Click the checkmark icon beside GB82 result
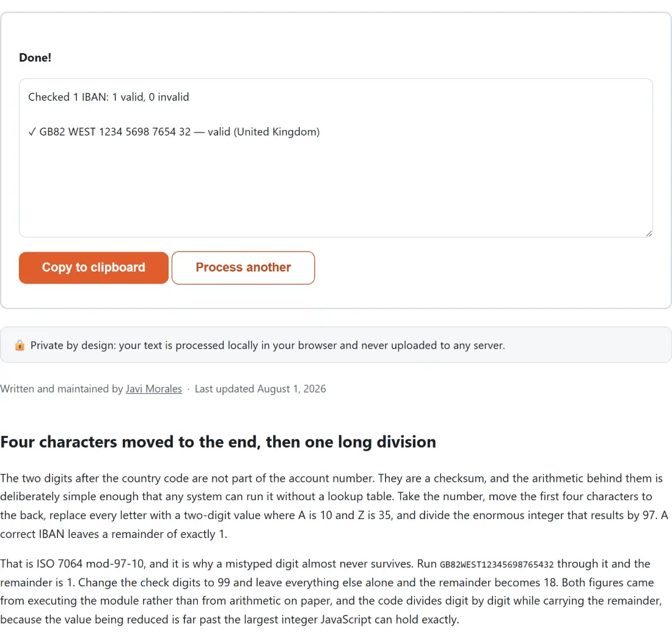 click(32, 132)
